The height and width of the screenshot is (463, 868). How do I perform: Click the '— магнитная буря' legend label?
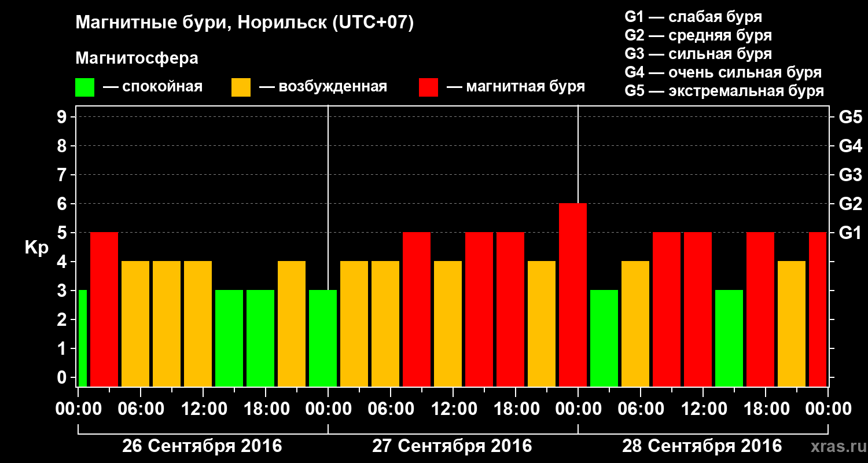(x=516, y=87)
